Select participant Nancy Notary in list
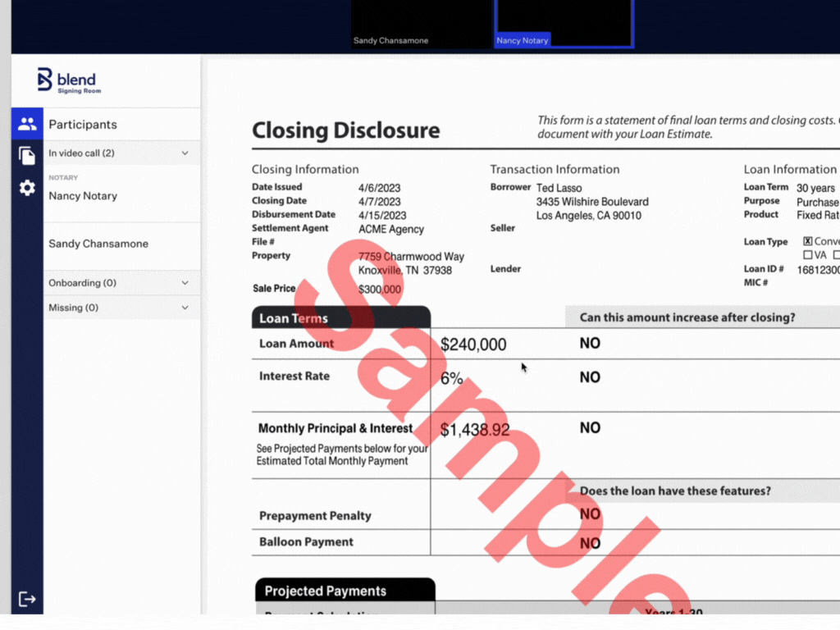The image size is (840, 630). [83, 196]
